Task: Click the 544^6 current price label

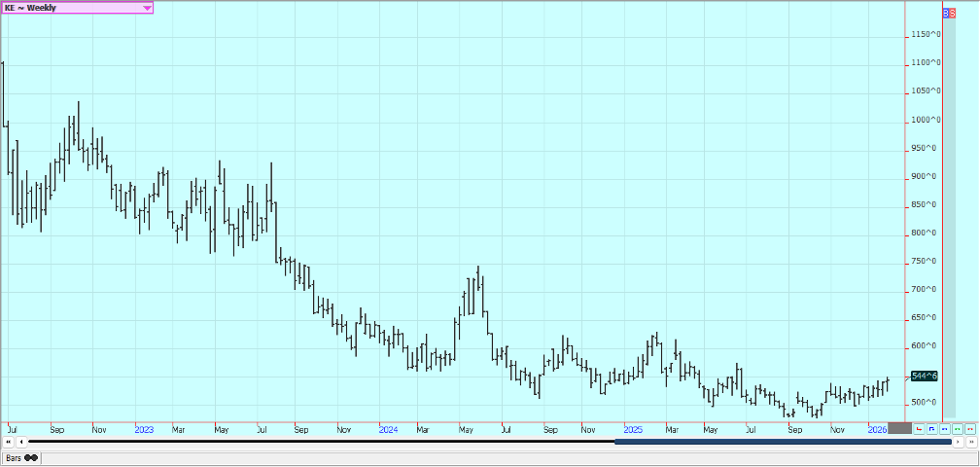Action: [x=926, y=377]
